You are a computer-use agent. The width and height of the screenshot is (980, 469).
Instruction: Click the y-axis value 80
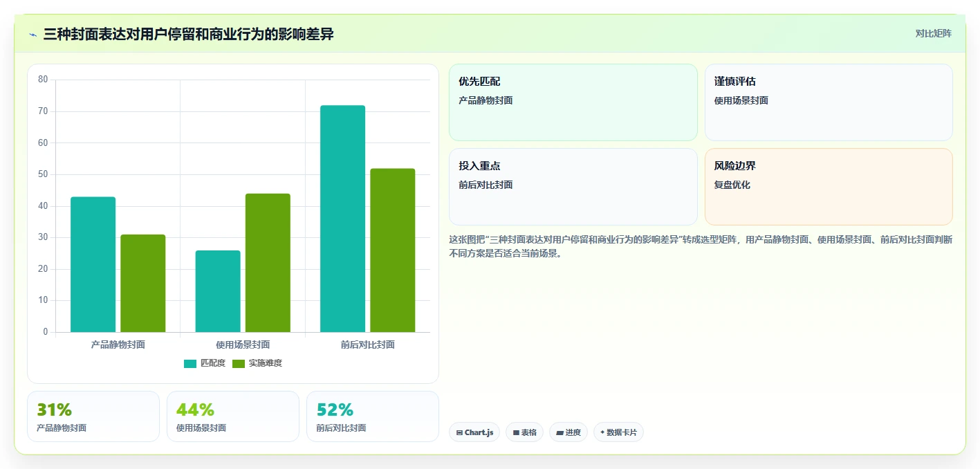43,80
